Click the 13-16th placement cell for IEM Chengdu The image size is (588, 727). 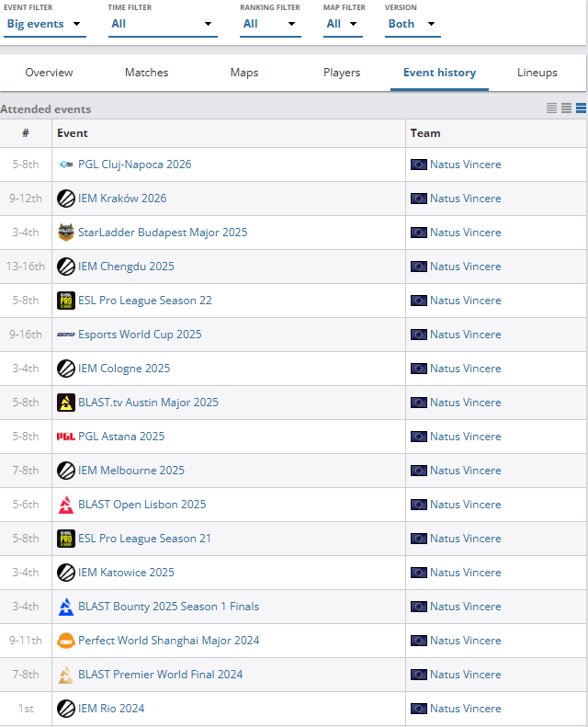(26, 267)
